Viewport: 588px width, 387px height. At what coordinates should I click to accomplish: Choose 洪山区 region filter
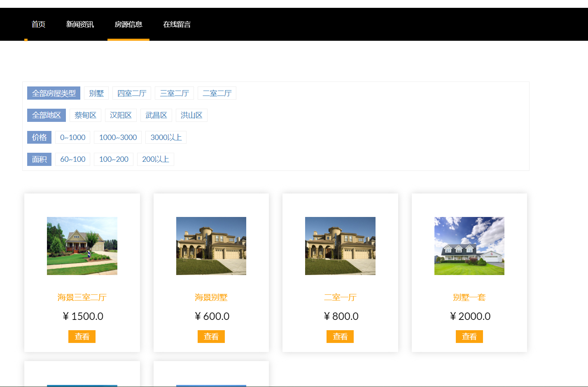(191, 115)
